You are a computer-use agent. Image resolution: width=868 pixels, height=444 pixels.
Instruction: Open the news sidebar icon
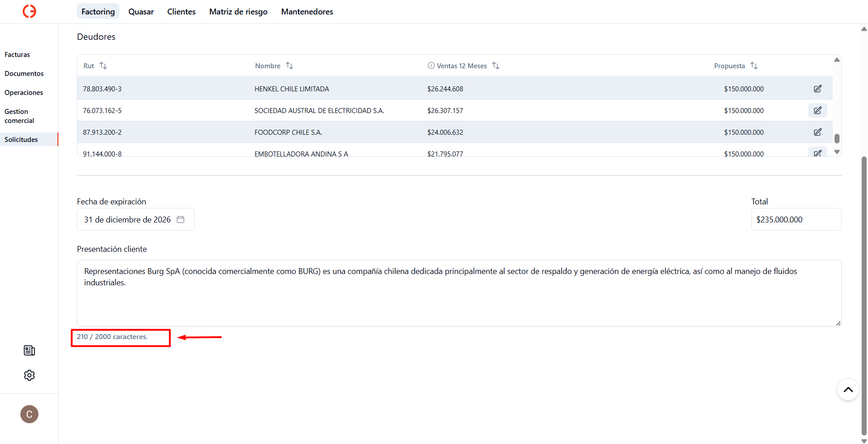pos(29,350)
